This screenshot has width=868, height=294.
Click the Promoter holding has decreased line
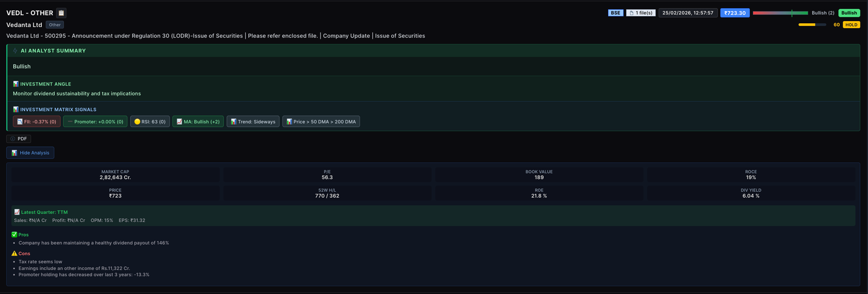pyautogui.click(x=84, y=275)
